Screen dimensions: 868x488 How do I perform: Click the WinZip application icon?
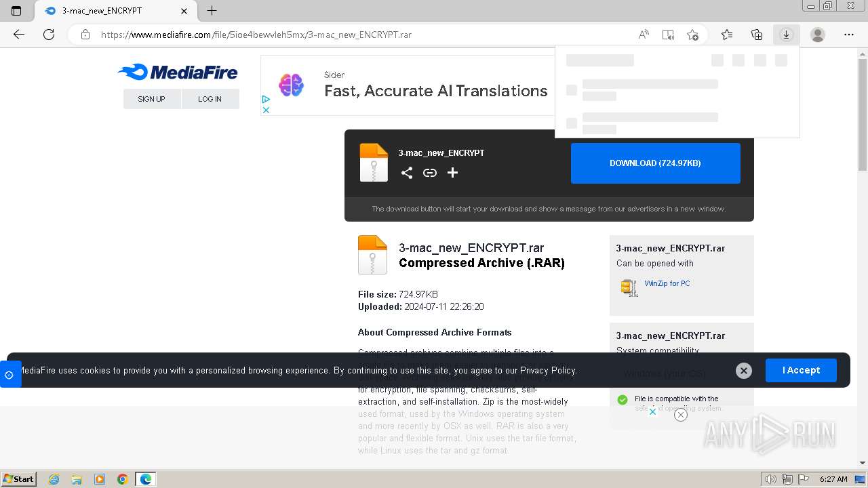pos(629,287)
